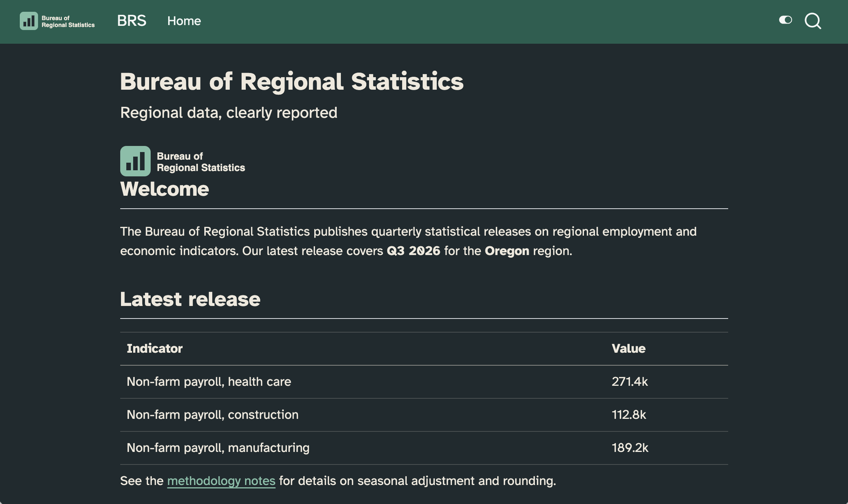Click the large Bureau logo image above Welcome

click(x=183, y=161)
